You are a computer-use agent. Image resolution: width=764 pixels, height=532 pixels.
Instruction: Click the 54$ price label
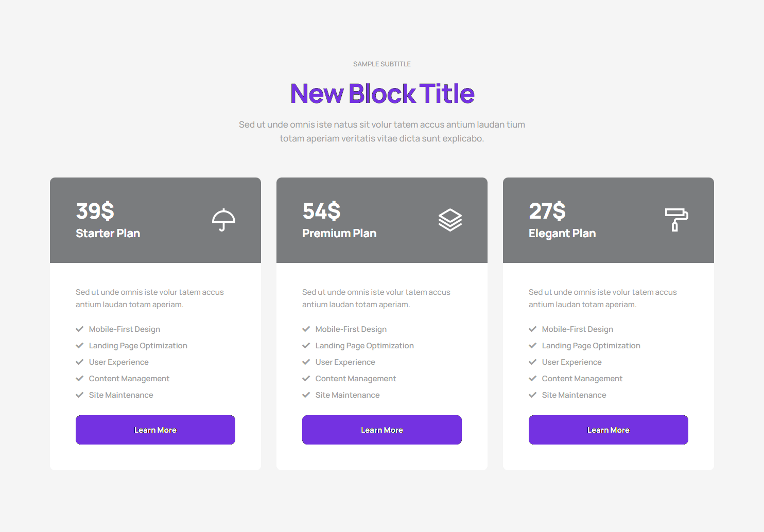322,211
